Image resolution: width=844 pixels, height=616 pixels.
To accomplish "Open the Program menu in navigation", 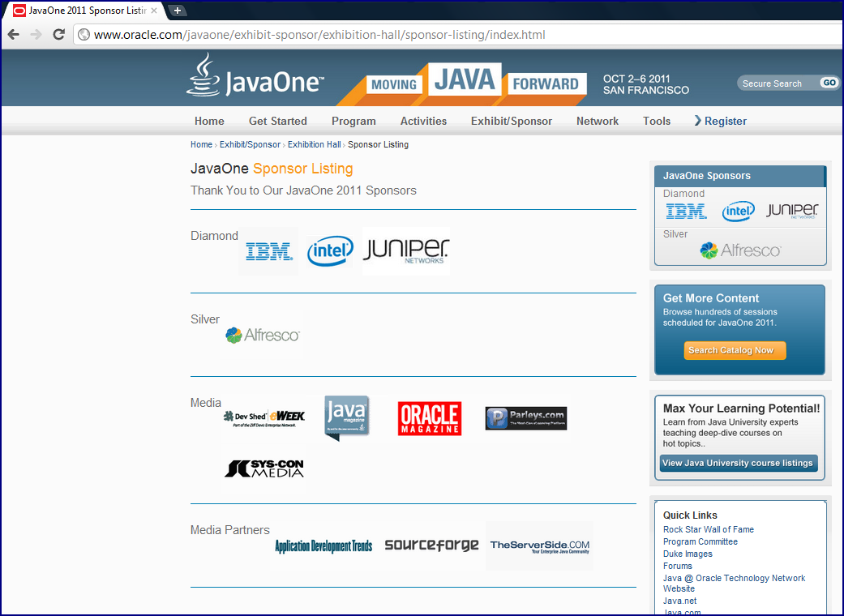I will click(x=353, y=121).
